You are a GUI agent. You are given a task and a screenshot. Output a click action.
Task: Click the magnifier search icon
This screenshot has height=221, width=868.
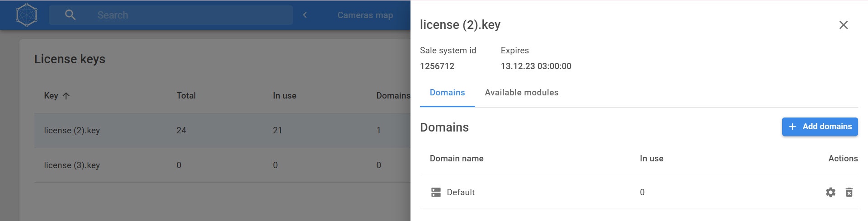pos(70,15)
